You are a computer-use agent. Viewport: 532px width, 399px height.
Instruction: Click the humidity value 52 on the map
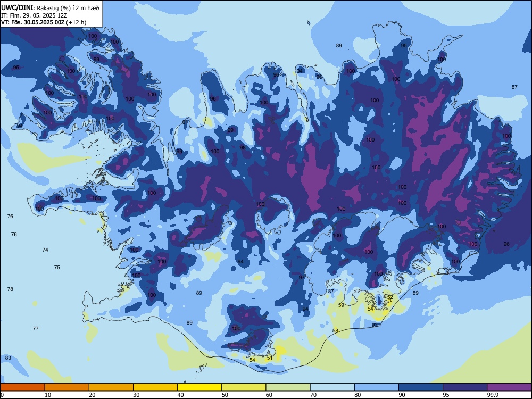[x=390, y=297]
